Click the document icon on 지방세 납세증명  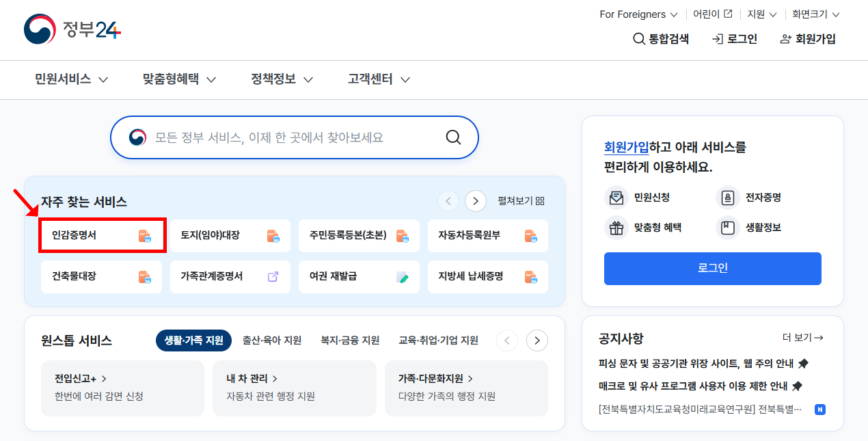point(531,277)
